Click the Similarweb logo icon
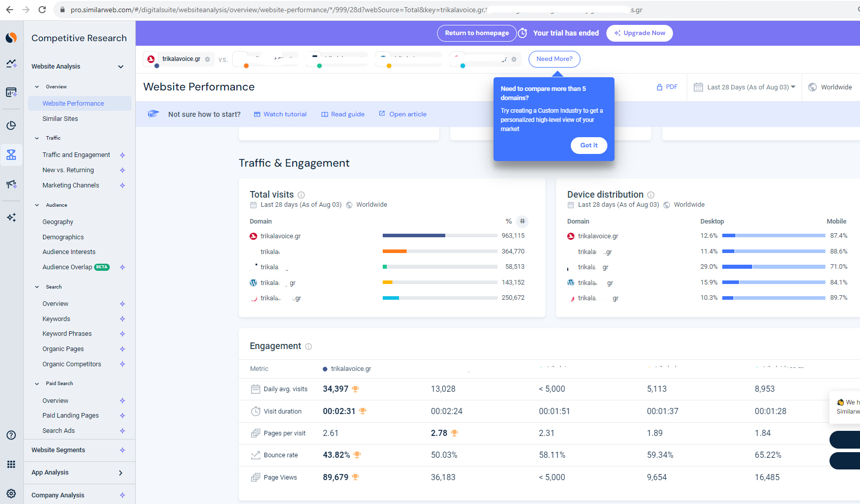Image resolution: width=860 pixels, height=504 pixels. click(x=11, y=38)
